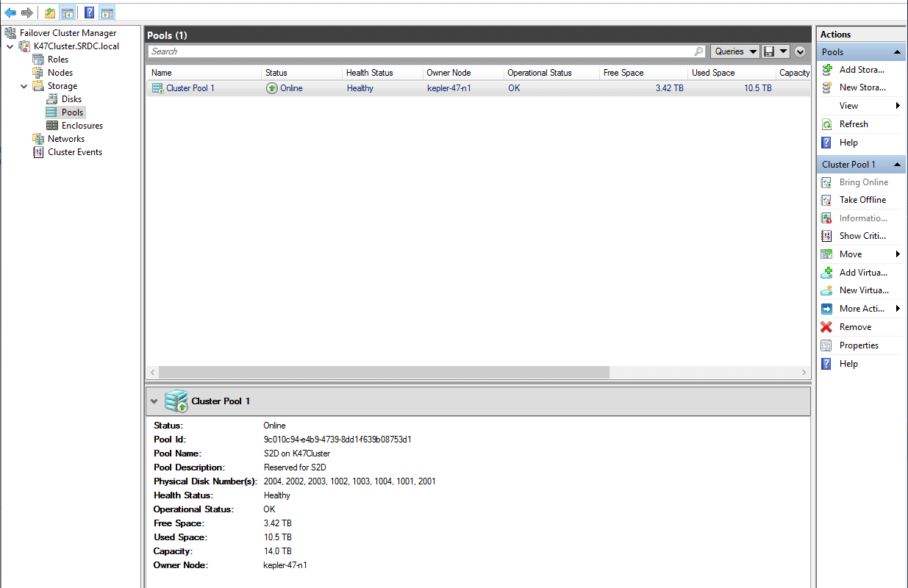908x588 pixels.
Task: Select the Pools tree item
Action: click(72, 112)
